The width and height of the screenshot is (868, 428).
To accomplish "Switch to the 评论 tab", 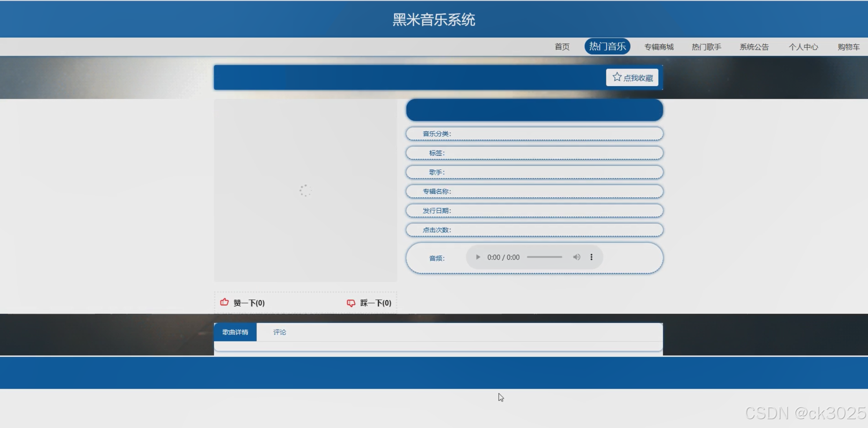I will tap(279, 332).
